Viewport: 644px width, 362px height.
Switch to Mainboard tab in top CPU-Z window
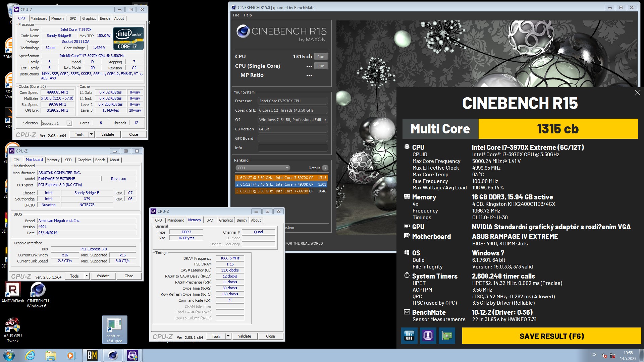pyautogui.click(x=39, y=18)
